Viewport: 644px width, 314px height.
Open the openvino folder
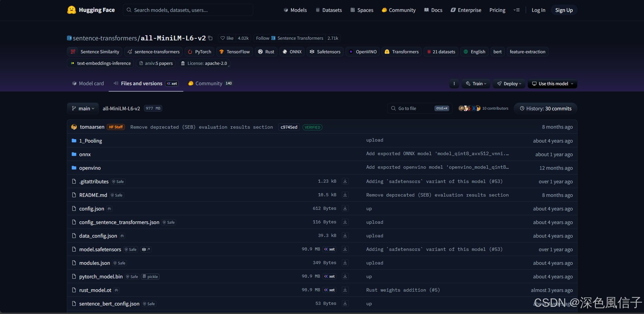90,168
